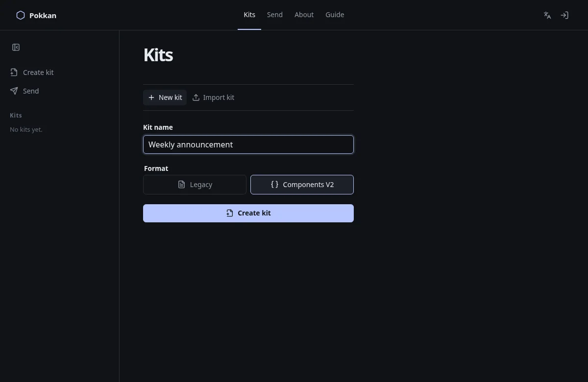This screenshot has width=588, height=382.
Task: Open the About navigation tab
Action: click(304, 15)
